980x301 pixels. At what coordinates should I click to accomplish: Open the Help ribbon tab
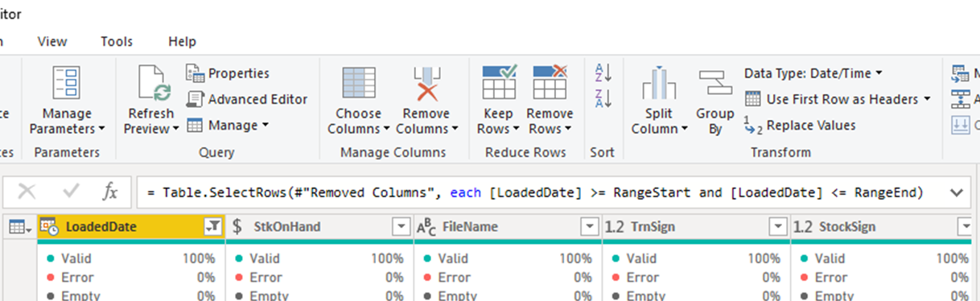[x=182, y=41]
